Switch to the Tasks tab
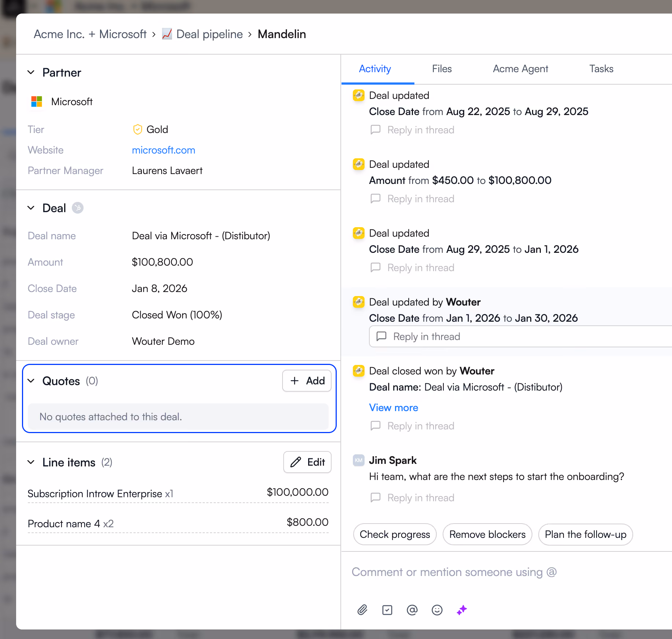This screenshot has height=639, width=672. 601,69
